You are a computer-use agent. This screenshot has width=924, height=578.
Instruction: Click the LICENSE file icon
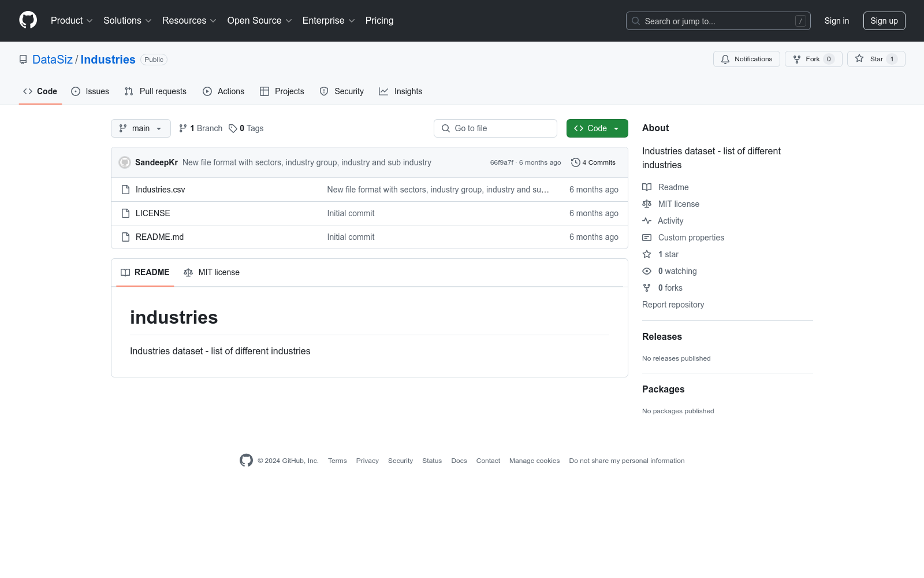pos(125,213)
